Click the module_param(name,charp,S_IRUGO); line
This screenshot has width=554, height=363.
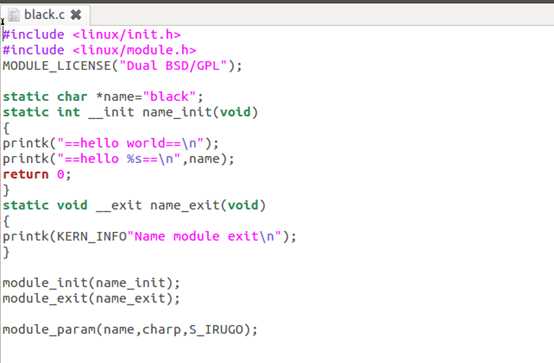point(130,329)
